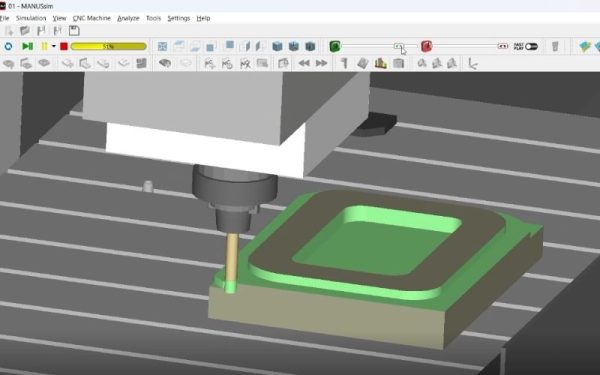Click the trash bin icon
The width and height of the screenshot is (600, 375).
pos(555,47)
